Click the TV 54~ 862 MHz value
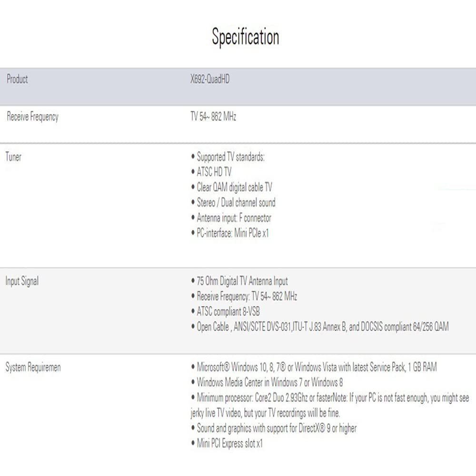Viewport: 476px width, 476px height. (x=213, y=117)
